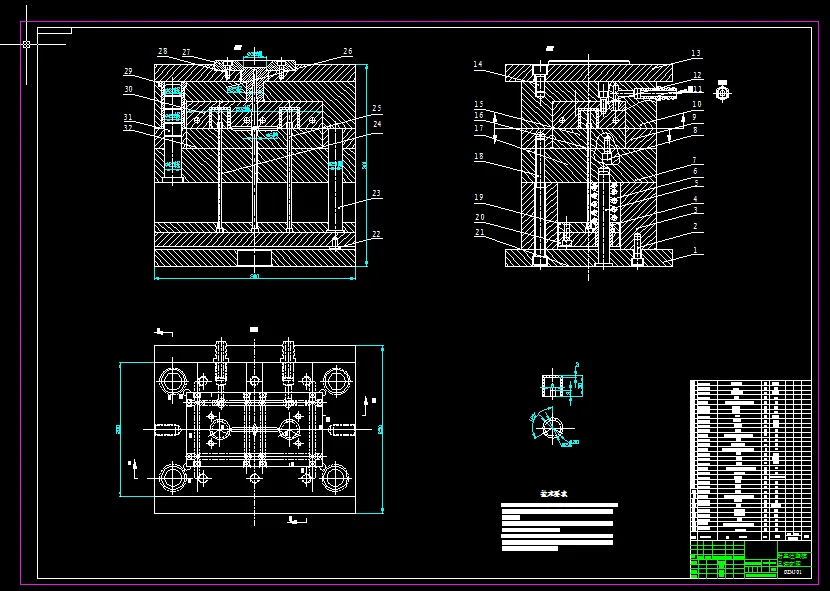Pick part number 19 label
This screenshot has width=830, height=591.
[479, 197]
